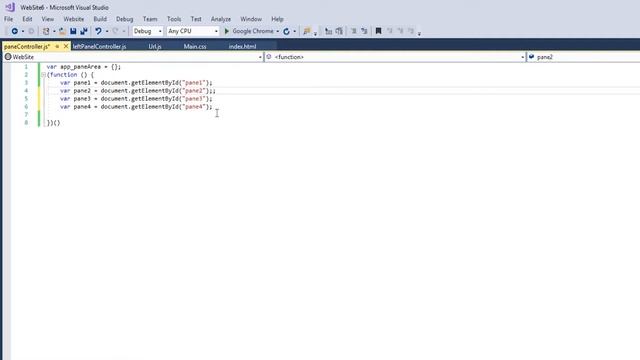This screenshot has height=360, width=640.
Task: Open the Test menu
Action: (x=196, y=19)
